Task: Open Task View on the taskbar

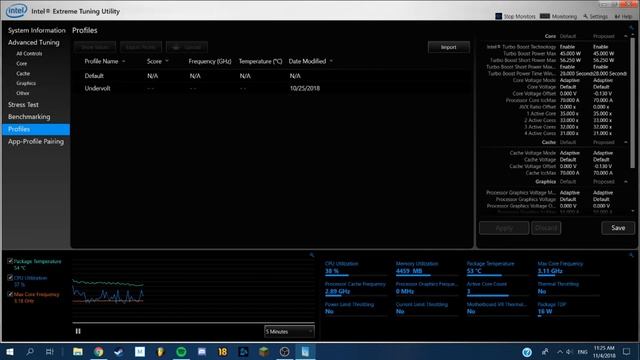Action: tap(50, 351)
